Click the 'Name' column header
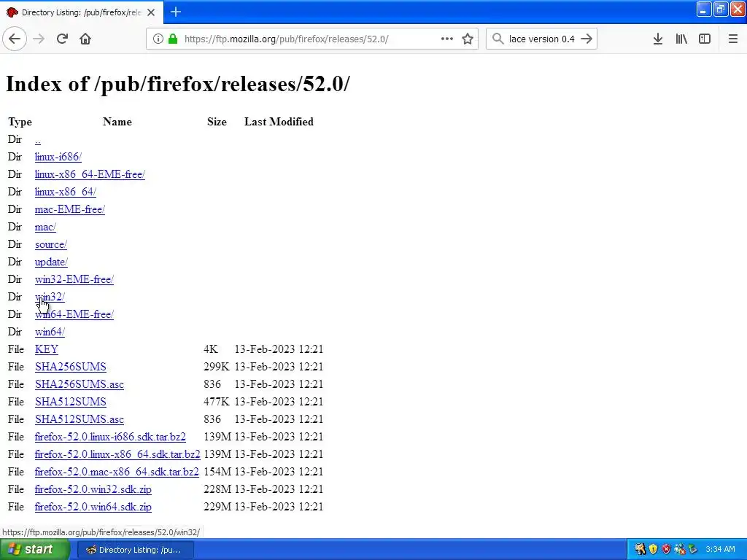Image resolution: width=747 pixels, height=560 pixels. (x=117, y=122)
